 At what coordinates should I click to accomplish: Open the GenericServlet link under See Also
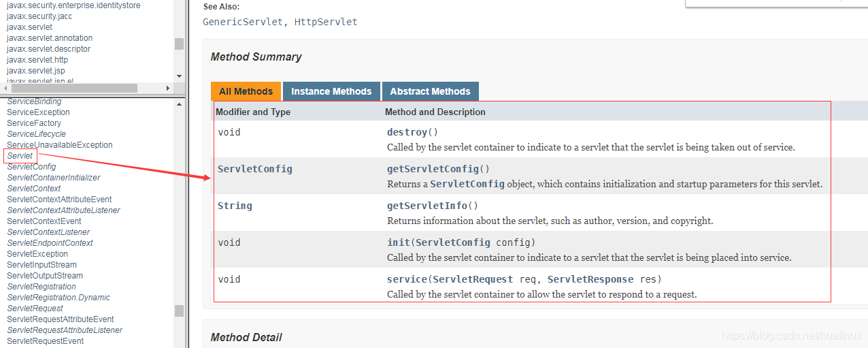pos(242,22)
